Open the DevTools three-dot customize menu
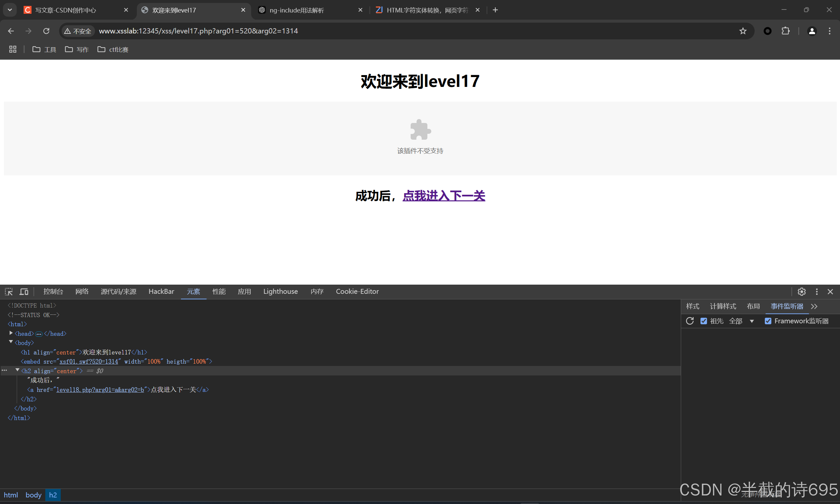 click(x=817, y=292)
